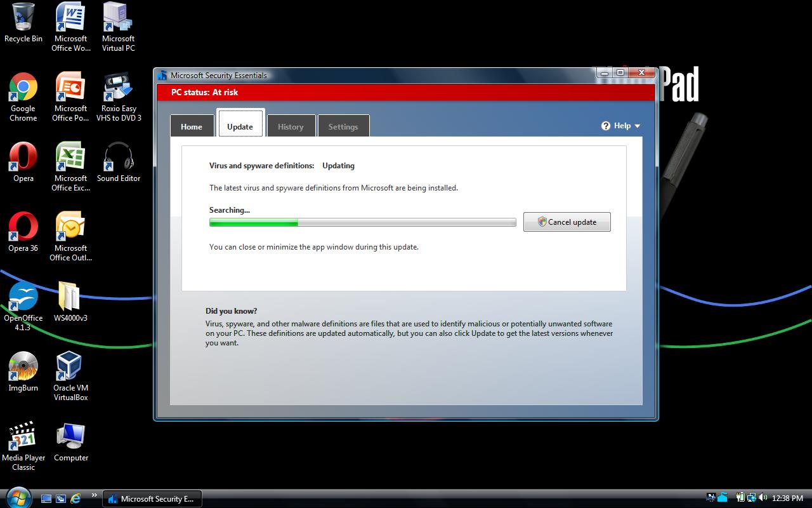Select the Roxio Easy VHS to DVD icon
This screenshot has height=508, width=812.
(x=119, y=97)
